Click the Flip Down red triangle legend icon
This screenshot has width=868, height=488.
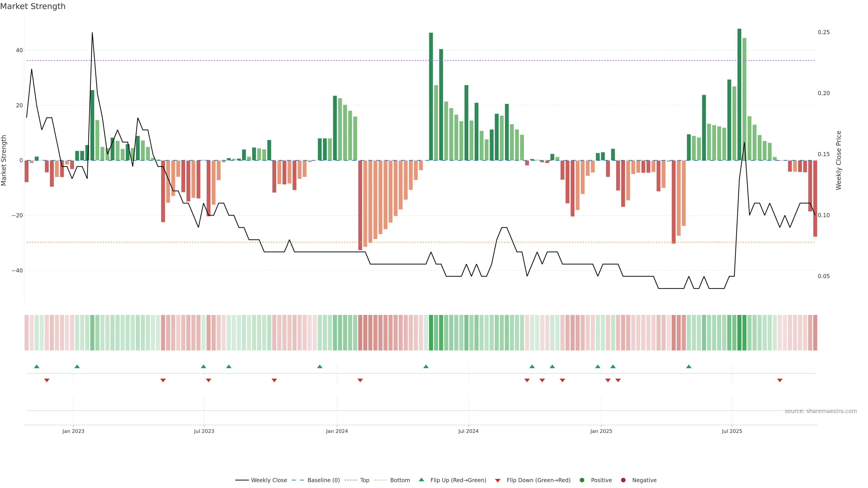(x=498, y=481)
